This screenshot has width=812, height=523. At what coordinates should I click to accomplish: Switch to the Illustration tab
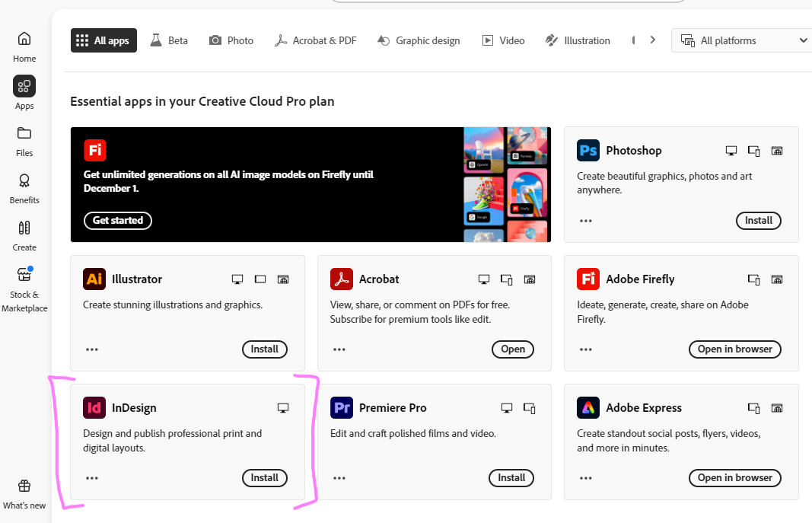pyautogui.click(x=578, y=40)
